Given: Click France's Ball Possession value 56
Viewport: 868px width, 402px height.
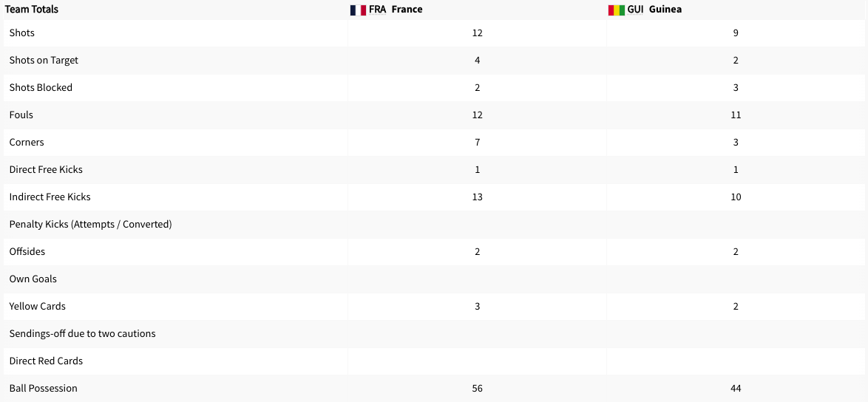Looking at the screenshot, I should pos(477,388).
